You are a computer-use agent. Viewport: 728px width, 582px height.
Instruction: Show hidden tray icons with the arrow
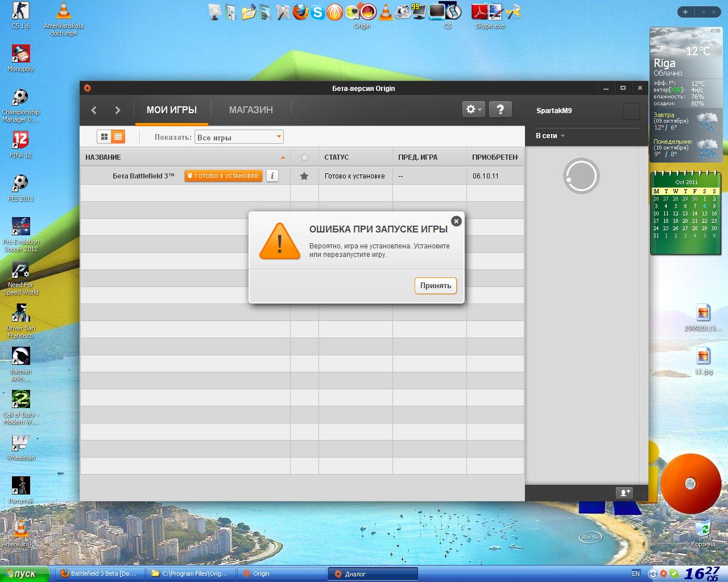click(x=653, y=573)
